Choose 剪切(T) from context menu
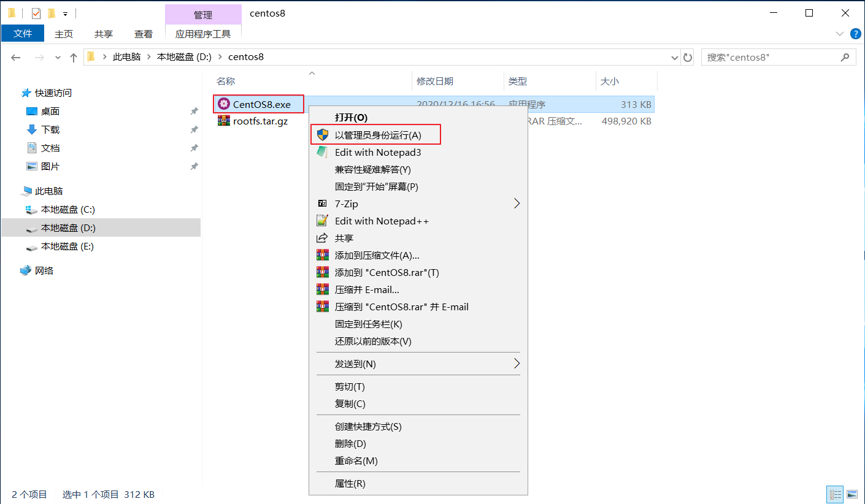This screenshot has width=865, height=504. pos(350,387)
